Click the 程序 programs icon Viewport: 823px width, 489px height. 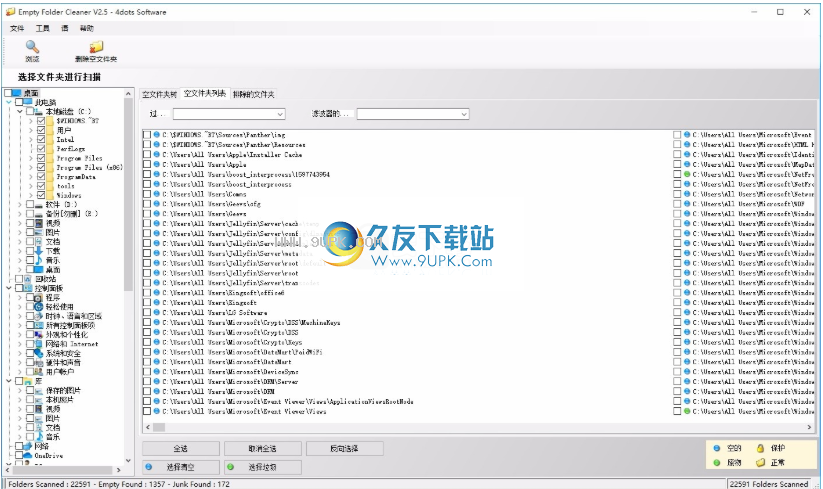(x=39, y=297)
